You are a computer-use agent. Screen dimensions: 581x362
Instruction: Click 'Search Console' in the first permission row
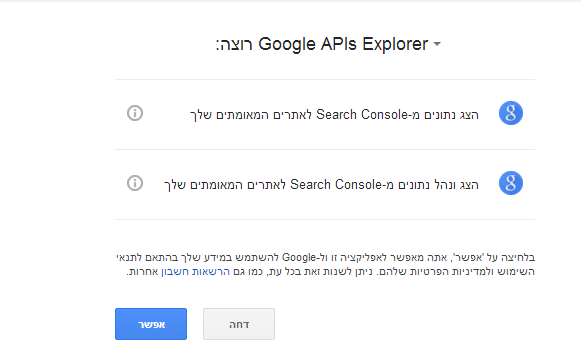coord(362,114)
